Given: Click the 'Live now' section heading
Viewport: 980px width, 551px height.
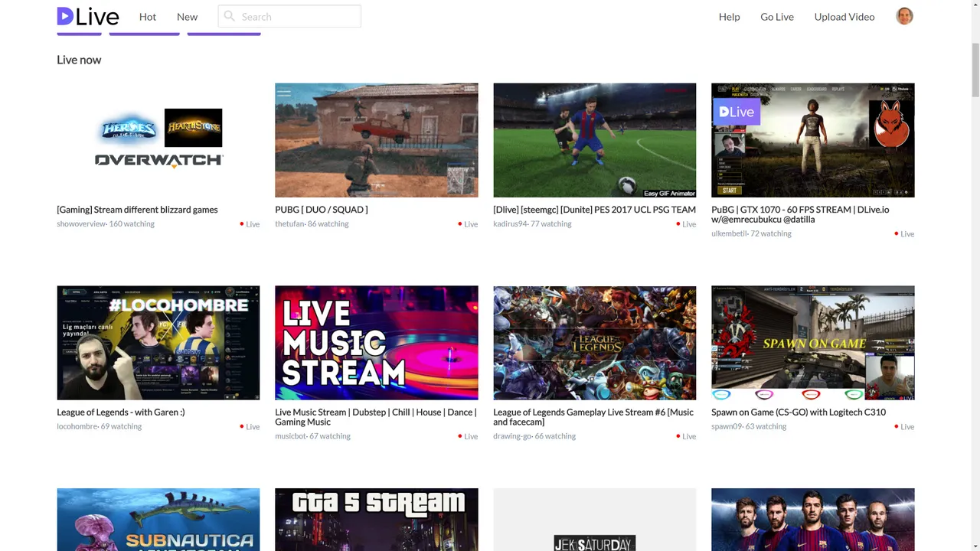Looking at the screenshot, I should (x=79, y=60).
